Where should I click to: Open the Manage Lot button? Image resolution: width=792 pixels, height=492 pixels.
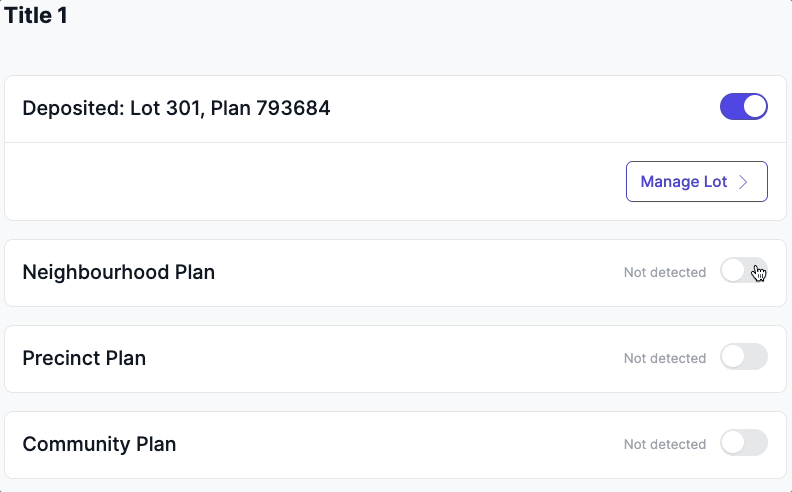tap(696, 182)
